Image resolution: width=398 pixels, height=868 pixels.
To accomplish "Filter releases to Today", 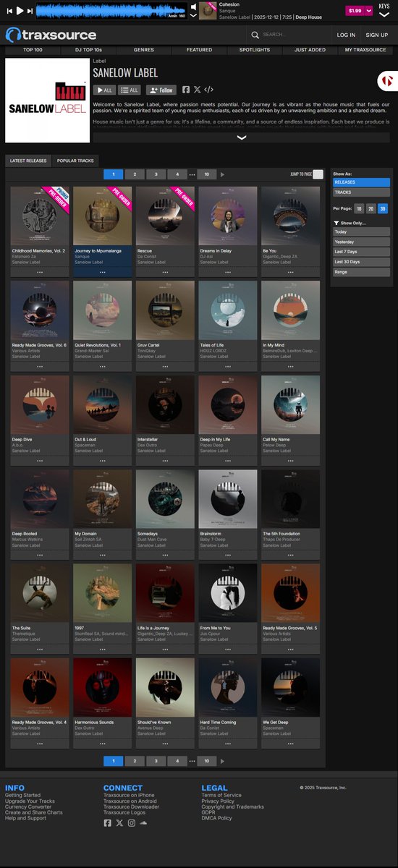I will click(x=361, y=232).
